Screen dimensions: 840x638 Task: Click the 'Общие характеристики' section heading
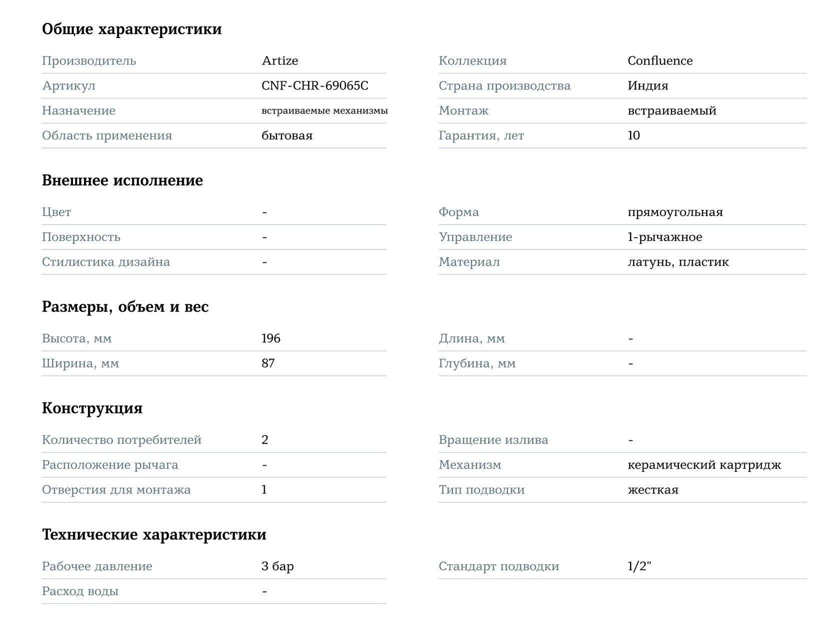[132, 29]
